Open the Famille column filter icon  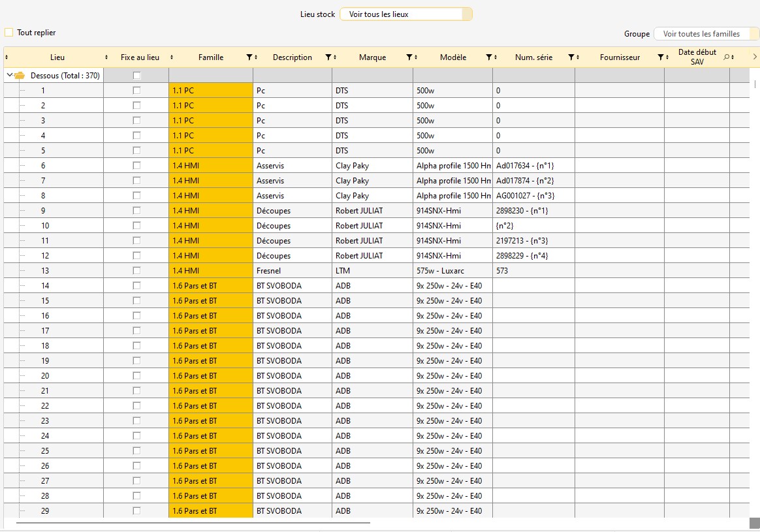[x=249, y=57]
